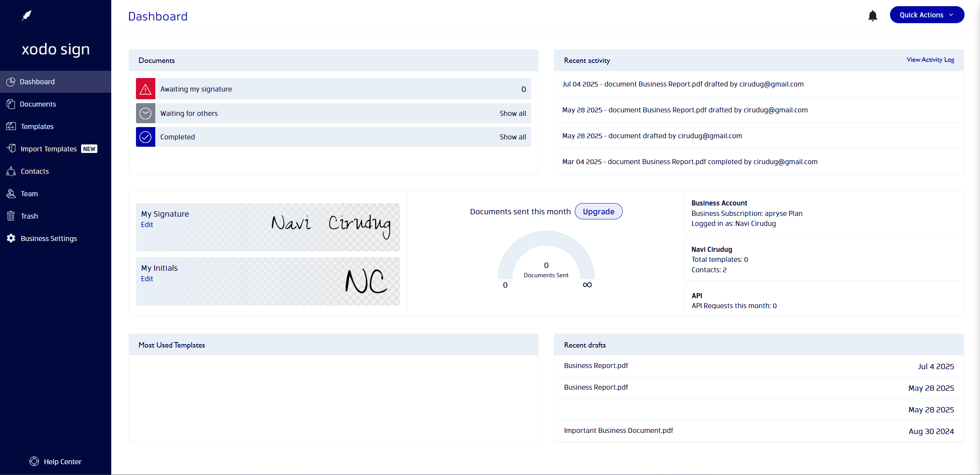
Task: Click the Upgrade button
Action: [x=598, y=212]
